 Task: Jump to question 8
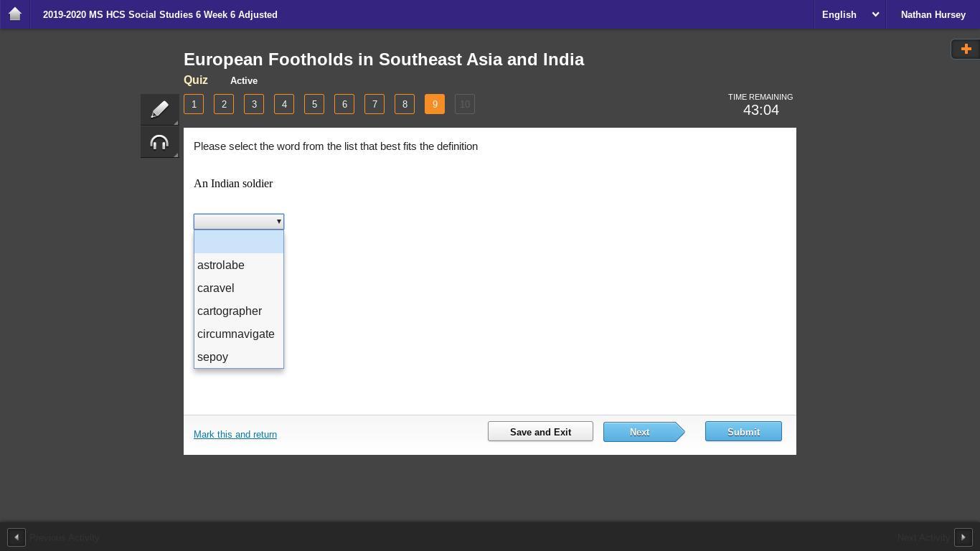(x=405, y=104)
